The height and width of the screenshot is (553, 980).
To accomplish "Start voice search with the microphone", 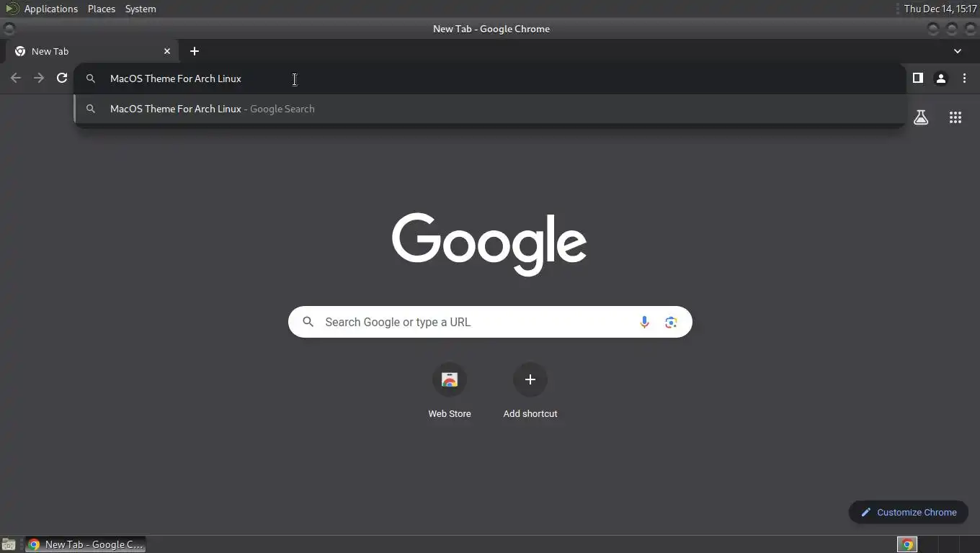I will pos(644,322).
